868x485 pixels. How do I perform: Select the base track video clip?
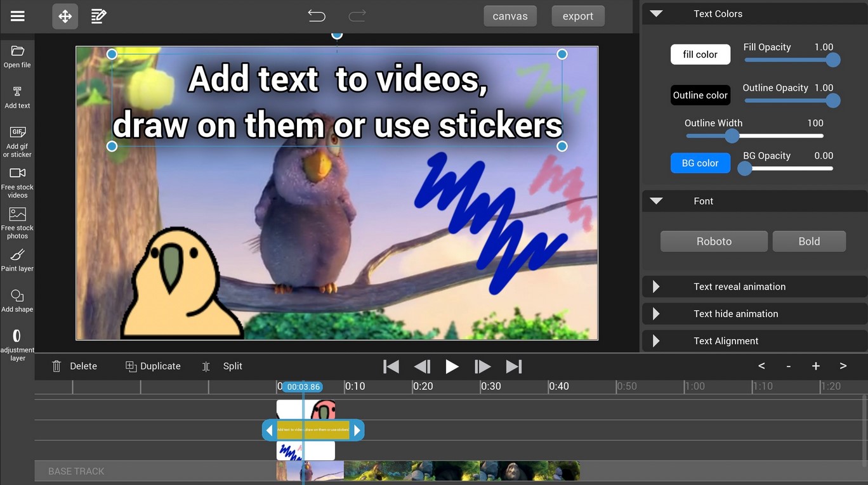tap(428, 470)
